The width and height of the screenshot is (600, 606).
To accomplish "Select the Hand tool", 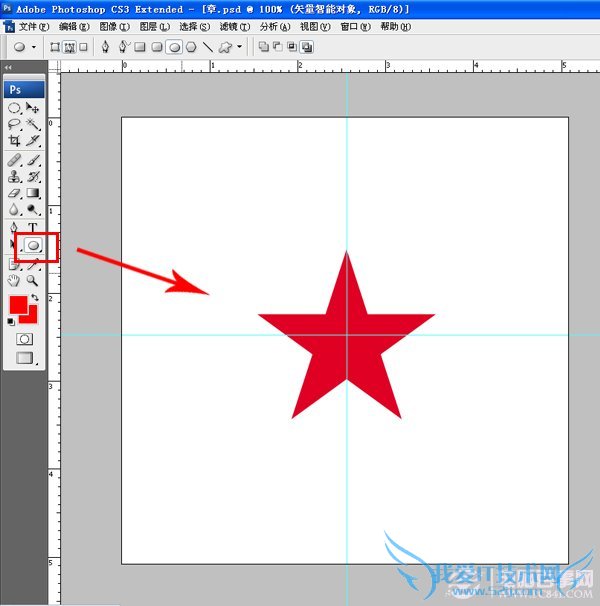I will coord(14,281).
